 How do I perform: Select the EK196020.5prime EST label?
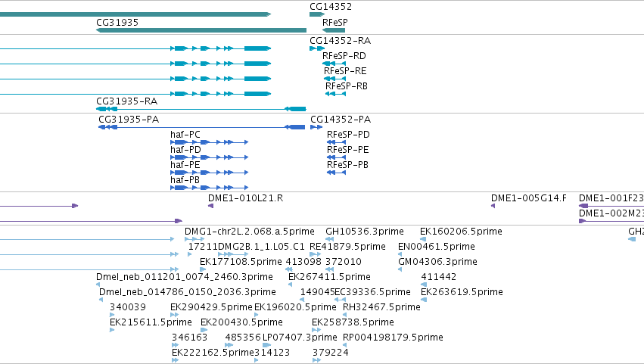pyautogui.click(x=295, y=308)
